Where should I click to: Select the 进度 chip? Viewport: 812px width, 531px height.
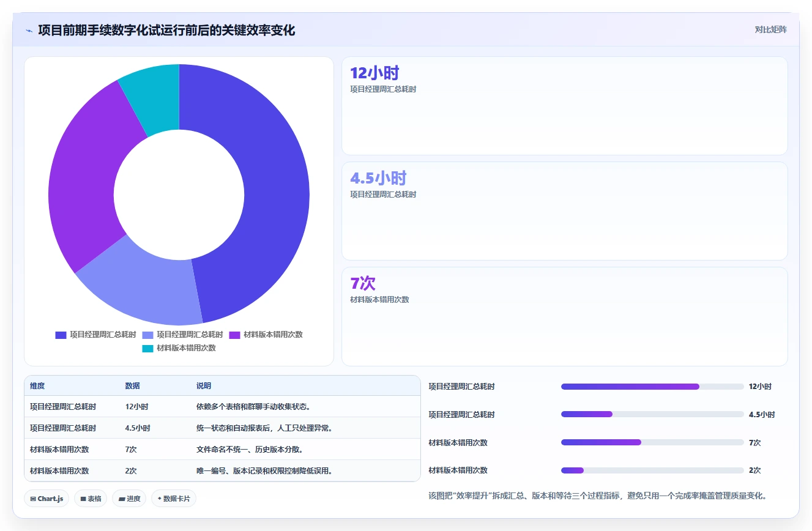(x=129, y=499)
